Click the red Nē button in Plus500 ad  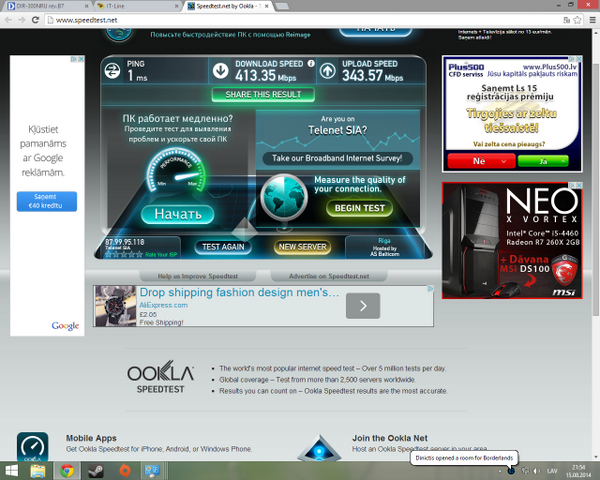(x=481, y=161)
